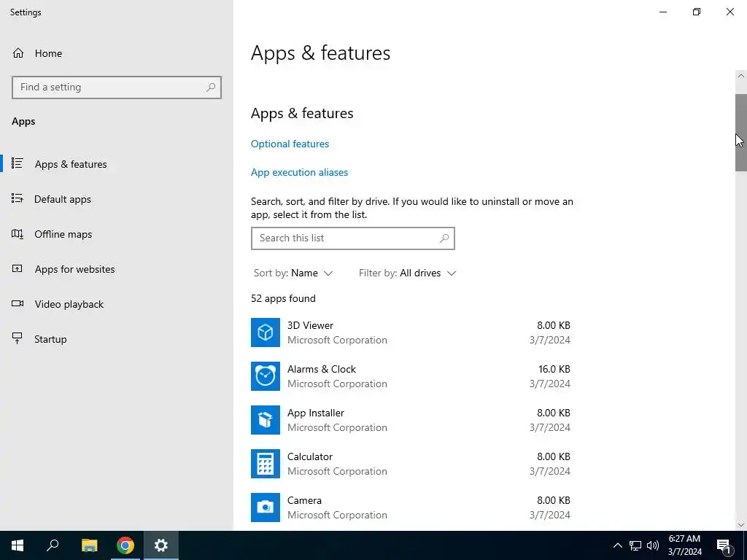
Task: Click the scrollbar up arrow
Action: click(741, 76)
